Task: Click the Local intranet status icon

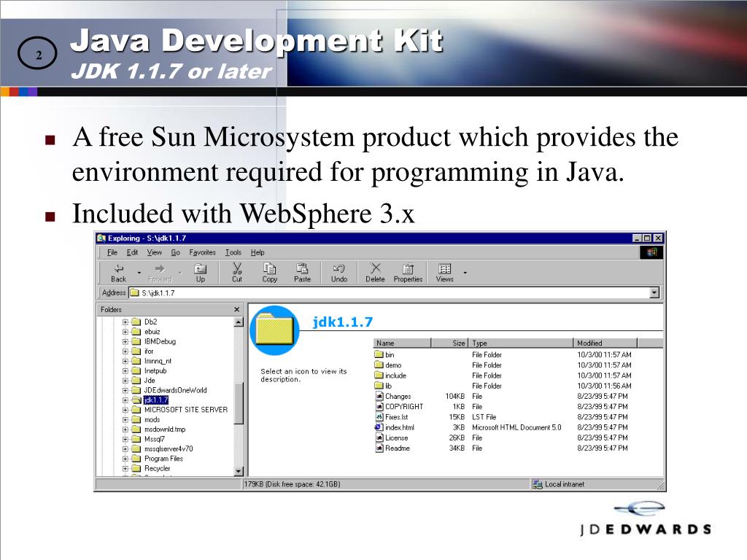Action: point(538,484)
